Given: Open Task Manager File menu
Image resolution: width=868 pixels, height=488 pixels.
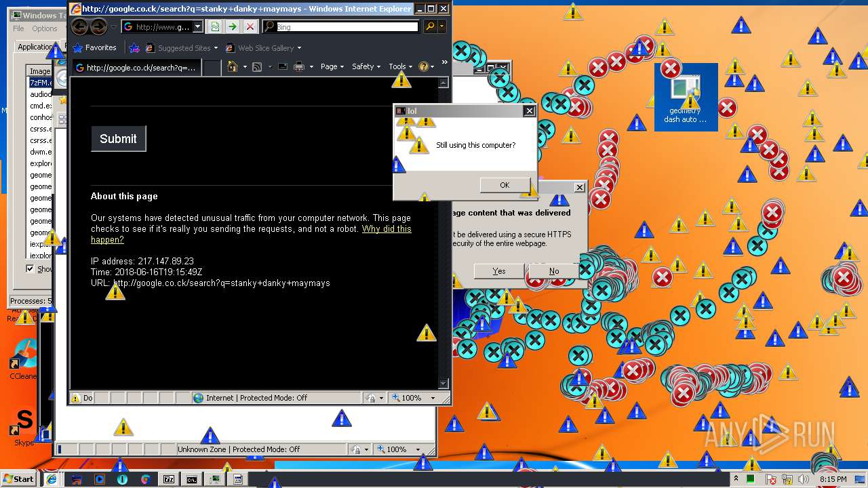Looking at the screenshot, I should point(18,28).
